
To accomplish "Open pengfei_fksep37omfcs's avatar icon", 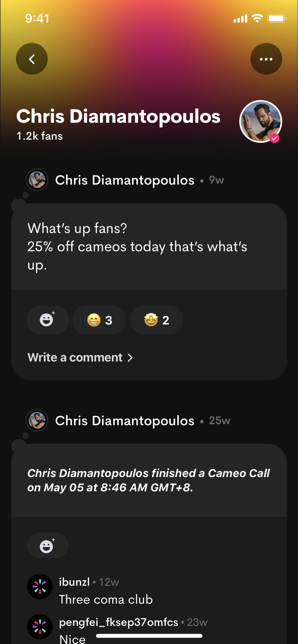I will coord(40,626).
